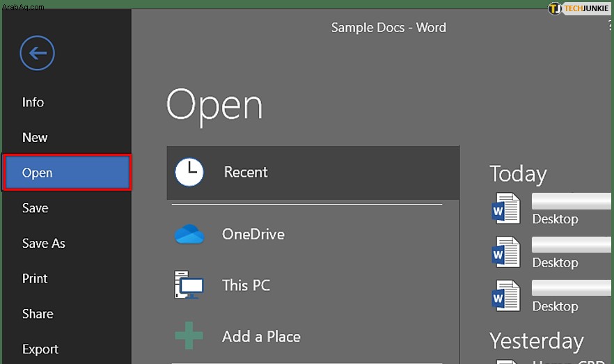Open the Save As page

(43, 243)
